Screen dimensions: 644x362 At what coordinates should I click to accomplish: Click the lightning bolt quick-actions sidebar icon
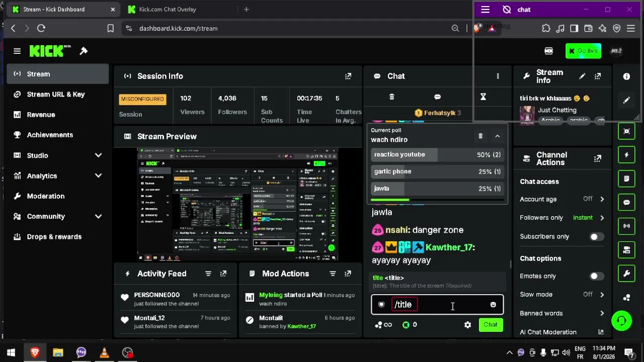626,155
